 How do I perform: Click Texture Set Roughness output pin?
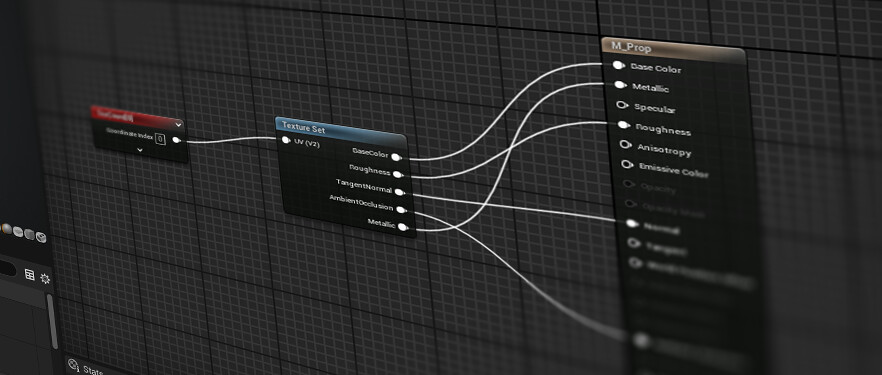[x=398, y=174]
